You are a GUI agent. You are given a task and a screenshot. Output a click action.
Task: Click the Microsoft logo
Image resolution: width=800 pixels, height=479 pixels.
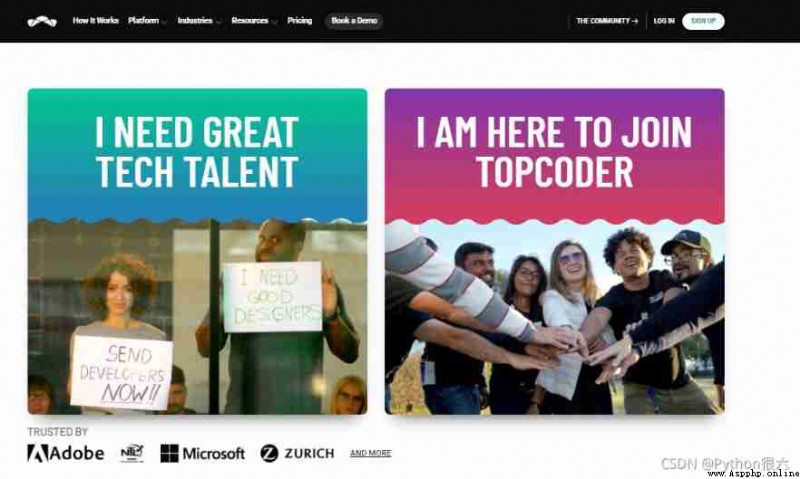(203, 453)
